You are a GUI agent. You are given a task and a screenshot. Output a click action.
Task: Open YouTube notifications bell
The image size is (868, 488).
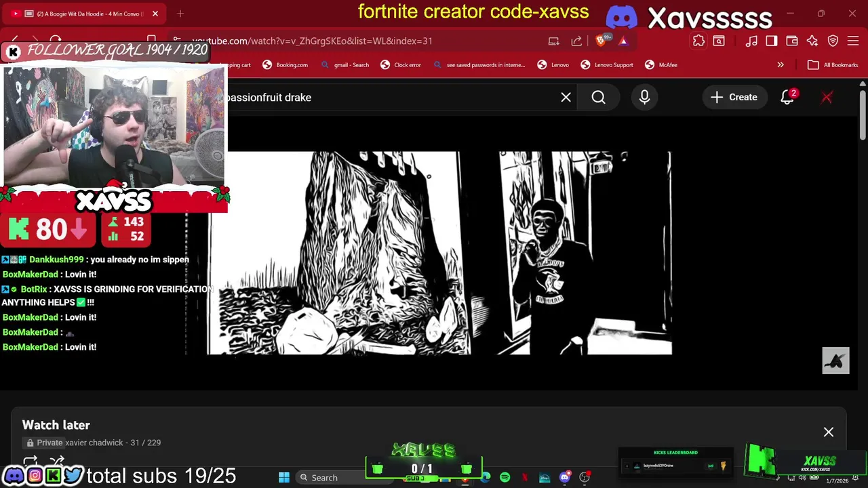click(x=787, y=97)
